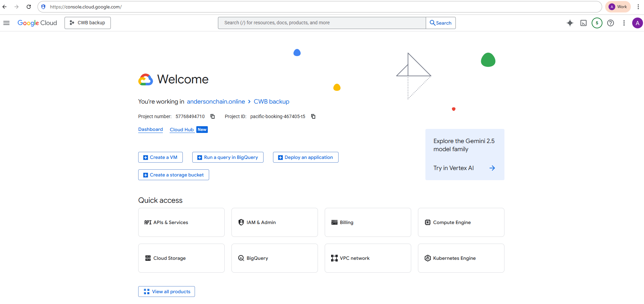This screenshot has height=304, width=644.
Task: Open the browser three-dot menu
Action: point(638,7)
